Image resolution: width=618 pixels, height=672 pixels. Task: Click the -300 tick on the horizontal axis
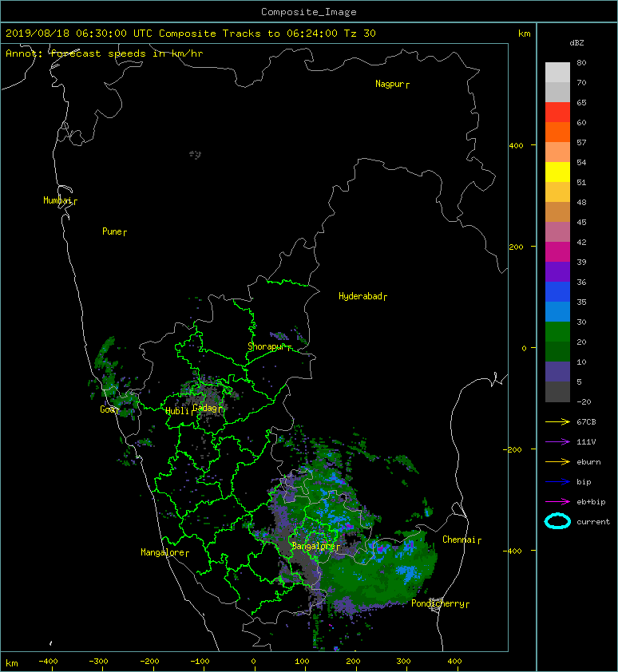99,662
